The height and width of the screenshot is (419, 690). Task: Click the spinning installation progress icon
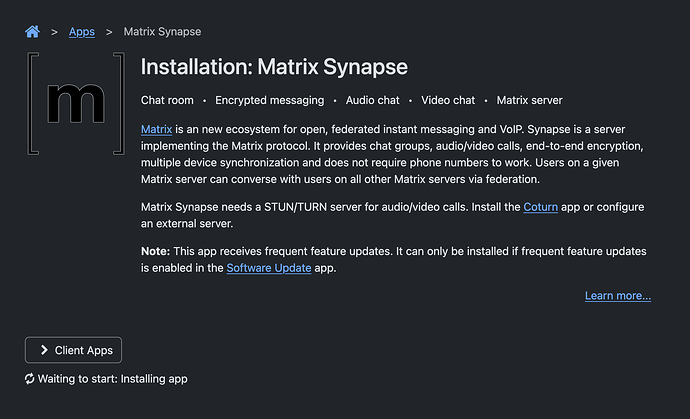(x=30, y=379)
